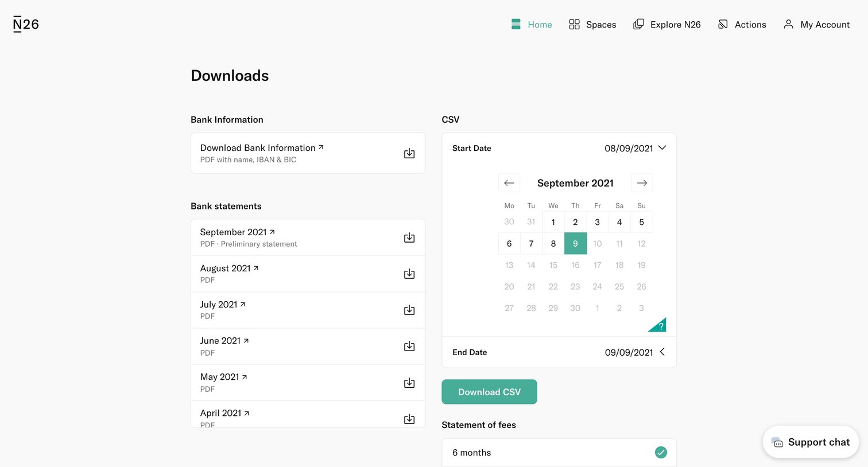Open the September 2021 statement link
868x467 pixels.
(237, 232)
